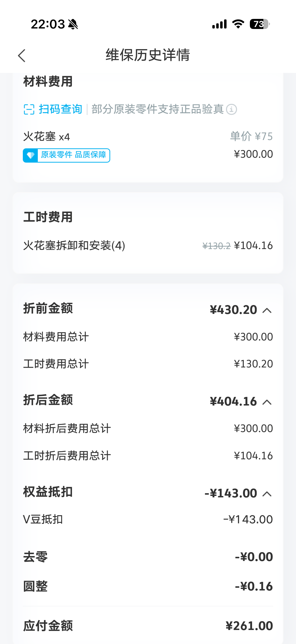Tap the cellular signal bars
The width and height of the screenshot is (296, 644).
point(219,24)
